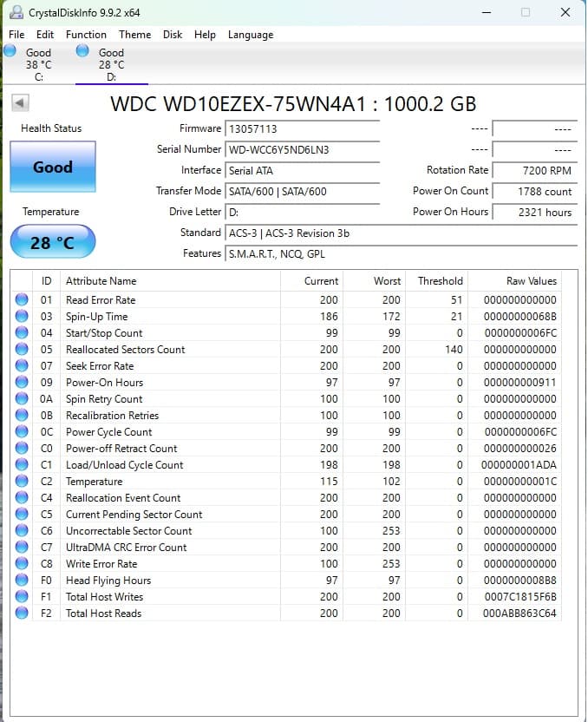Click status orb for Recalibration Retries
588x722 pixels.
click(x=22, y=416)
